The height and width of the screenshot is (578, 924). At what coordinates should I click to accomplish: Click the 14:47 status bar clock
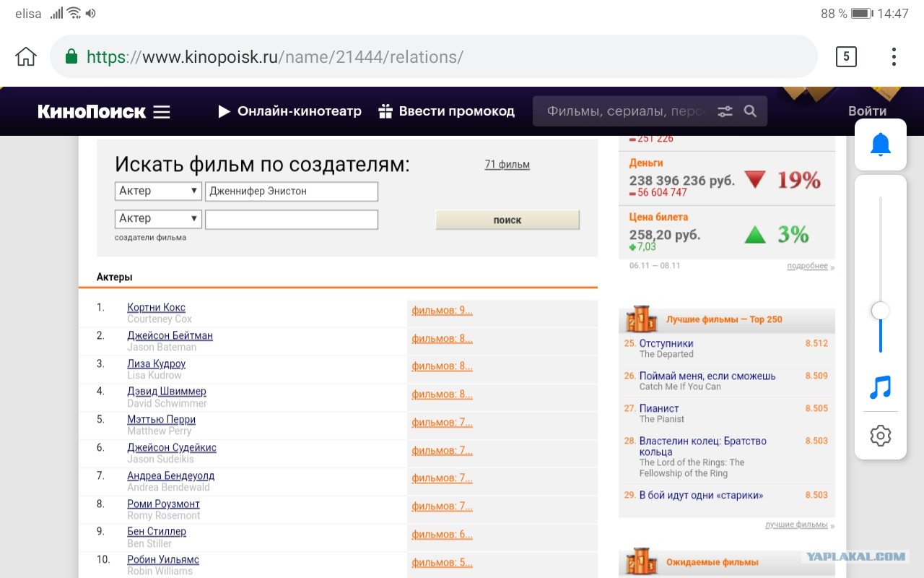pos(892,14)
